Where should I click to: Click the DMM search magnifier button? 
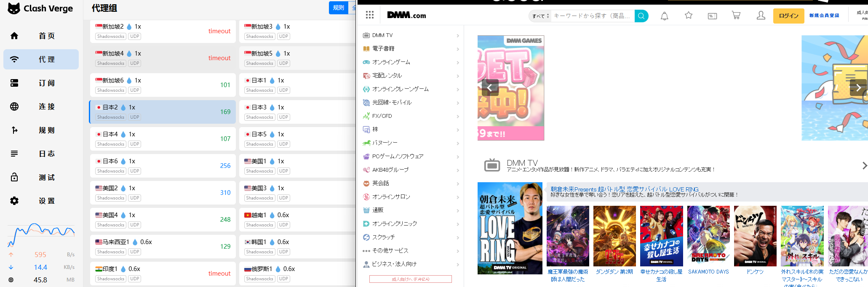(x=641, y=16)
